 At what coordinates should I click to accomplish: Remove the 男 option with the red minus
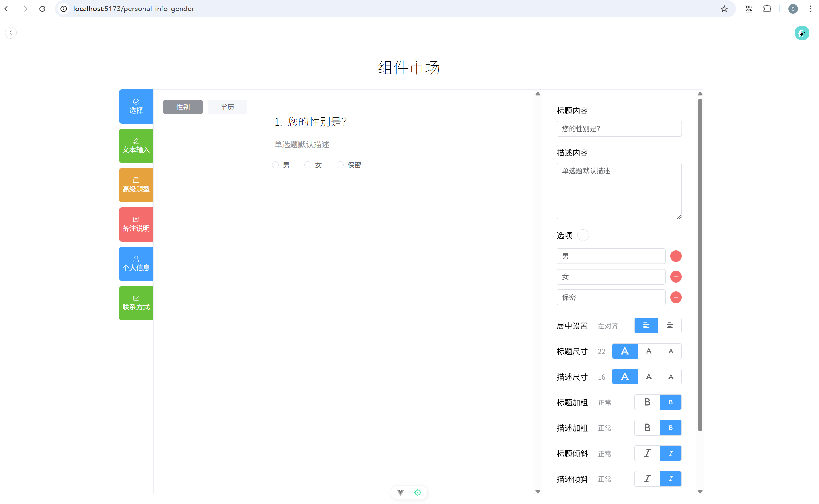click(676, 256)
